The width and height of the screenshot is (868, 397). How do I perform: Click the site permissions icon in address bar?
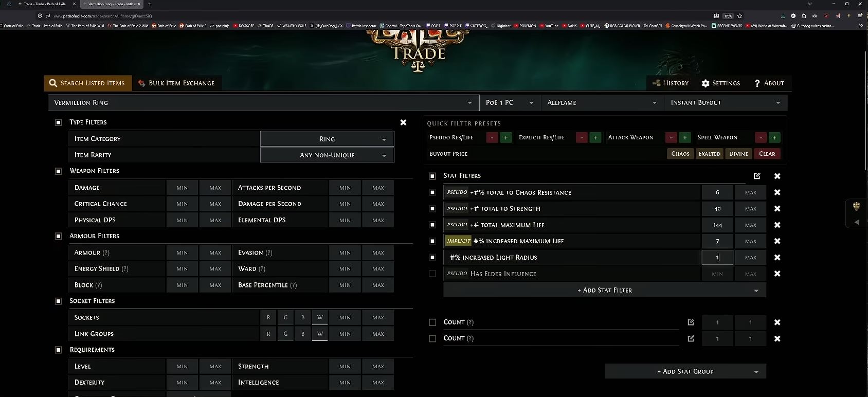pos(48,16)
